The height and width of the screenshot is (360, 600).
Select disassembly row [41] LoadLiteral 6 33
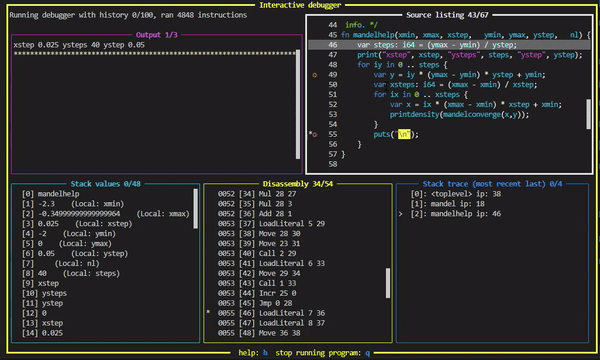[271, 264]
